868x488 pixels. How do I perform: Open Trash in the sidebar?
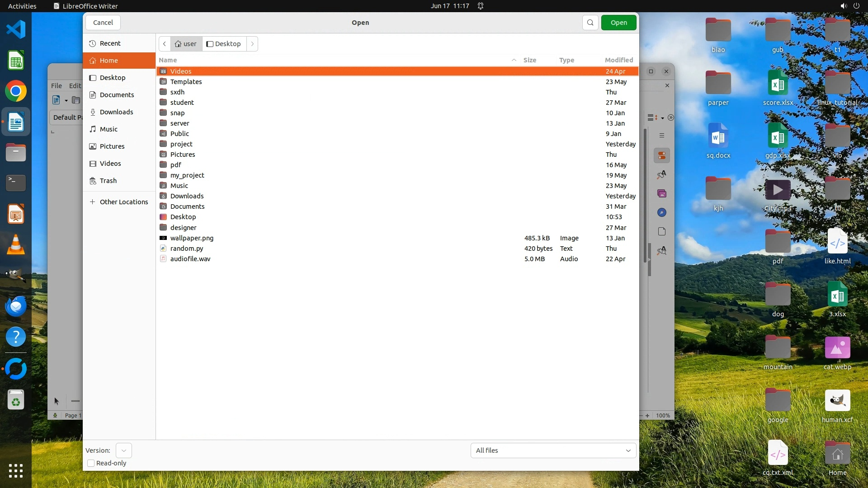click(x=108, y=181)
